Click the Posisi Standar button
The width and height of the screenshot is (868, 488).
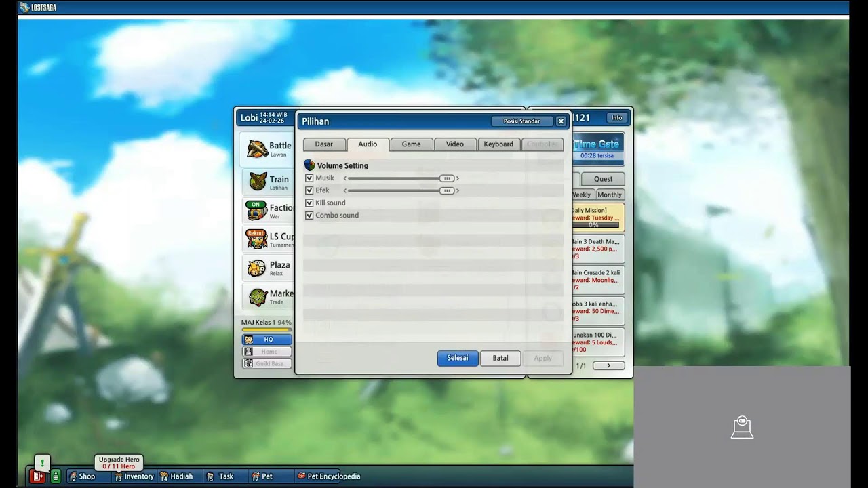pos(522,121)
